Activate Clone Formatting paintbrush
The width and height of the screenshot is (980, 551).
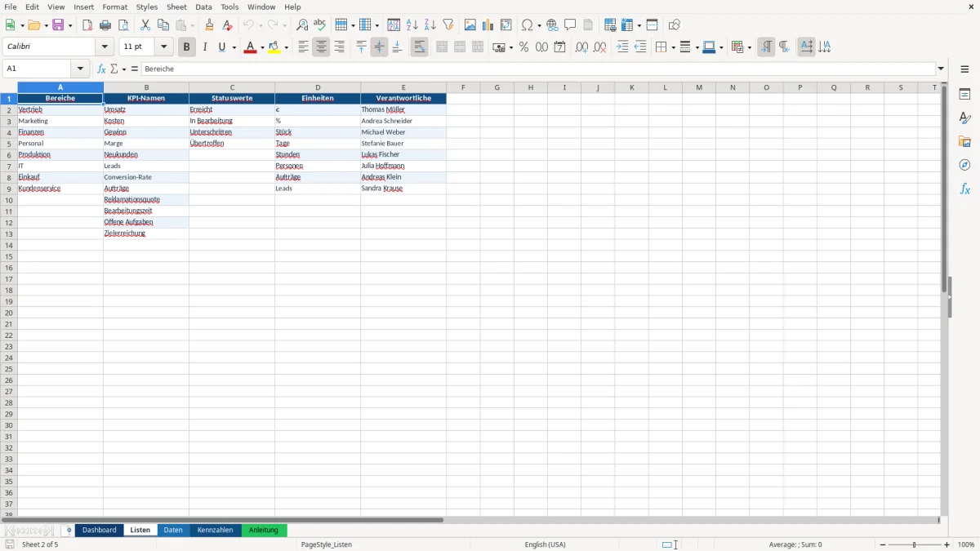[210, 25]
